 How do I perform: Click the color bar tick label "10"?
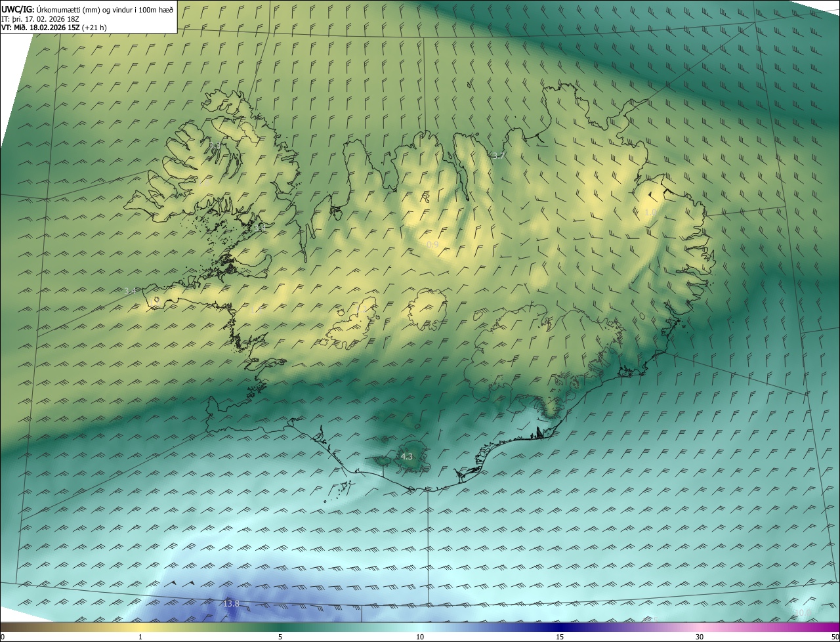click(x=420, y=637)
